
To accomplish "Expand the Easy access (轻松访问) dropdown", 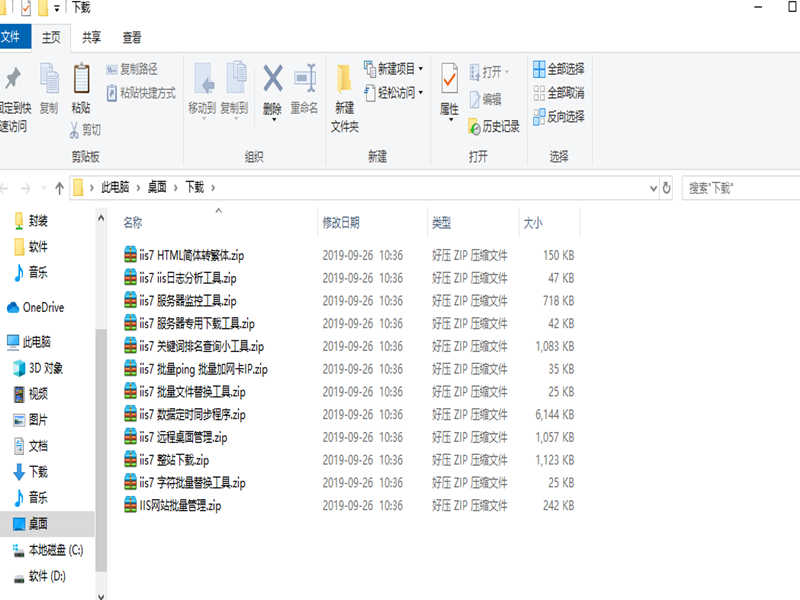I will [x=420, y=93].
